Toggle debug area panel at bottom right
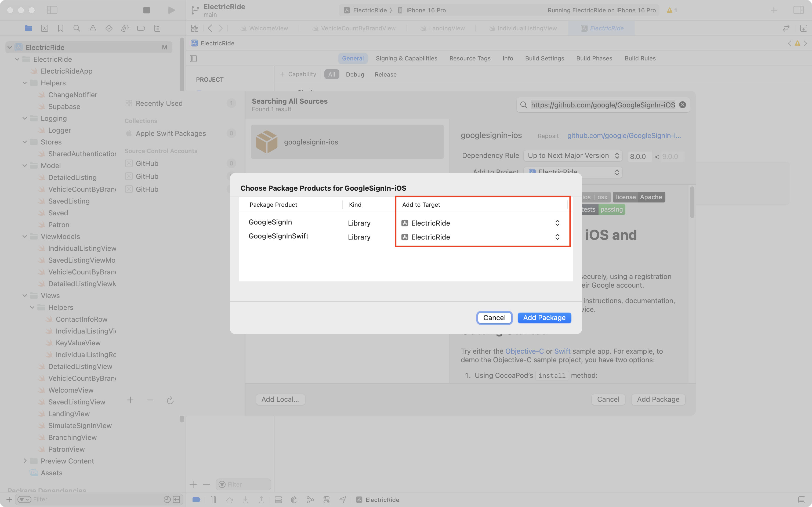Screen dimensions: 812x507 tap(801, 499)
